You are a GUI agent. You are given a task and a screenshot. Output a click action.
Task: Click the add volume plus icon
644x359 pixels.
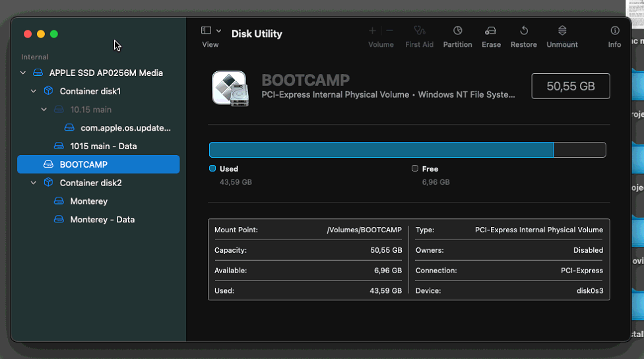372,31
